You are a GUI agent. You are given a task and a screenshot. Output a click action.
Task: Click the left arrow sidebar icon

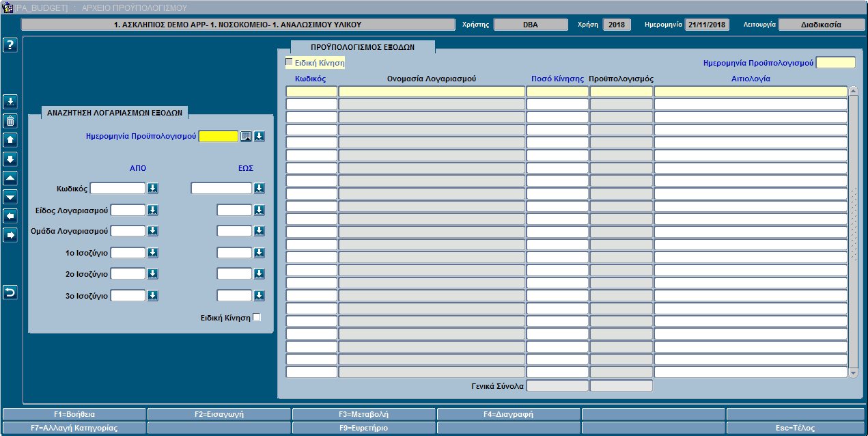point(10,216)
